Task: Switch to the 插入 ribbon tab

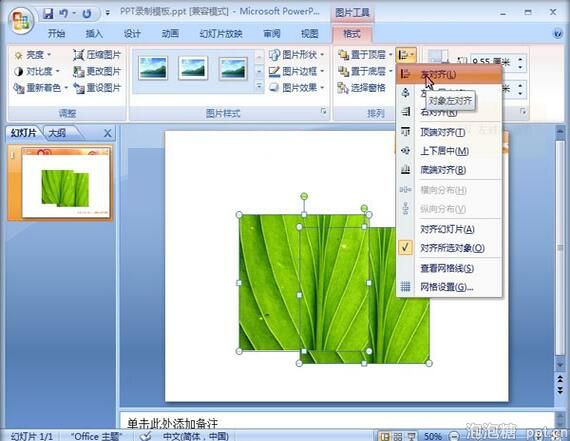Action: click(x=94, y=34)
